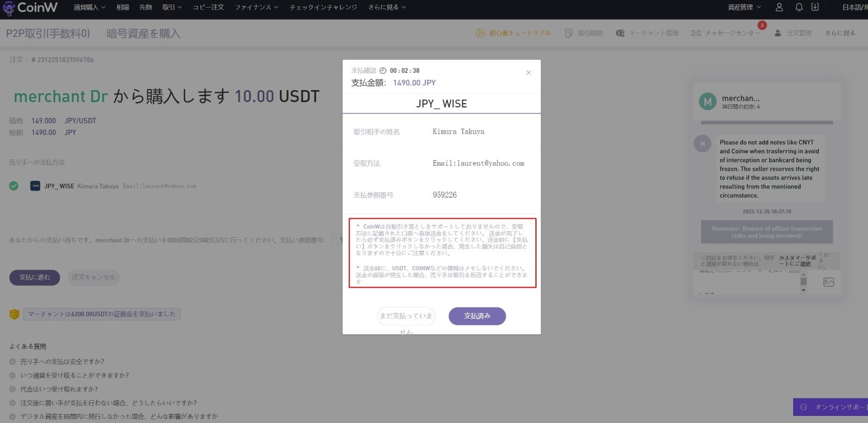
Task: Click the order number #2312251837096786
Action: tap(62, 60)
